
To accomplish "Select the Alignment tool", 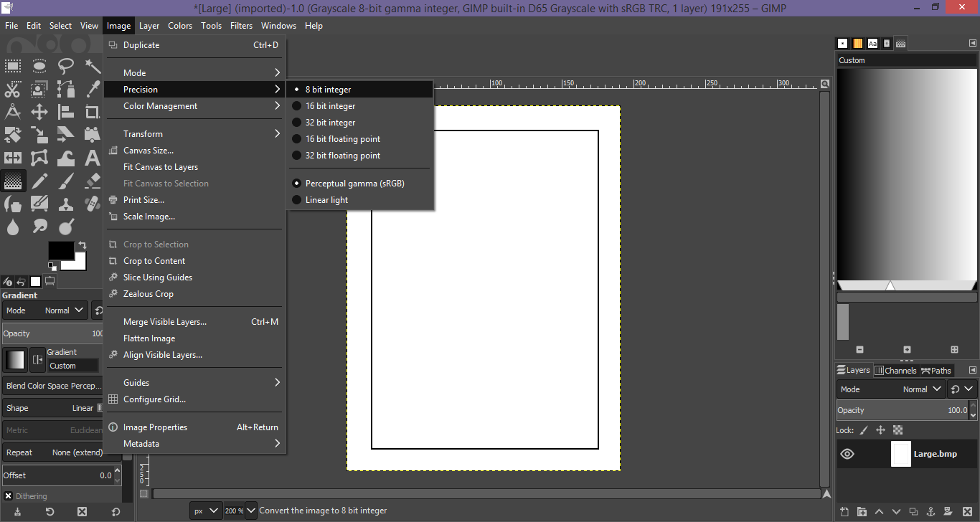I will pyautogui.click(x=66, y=112).
